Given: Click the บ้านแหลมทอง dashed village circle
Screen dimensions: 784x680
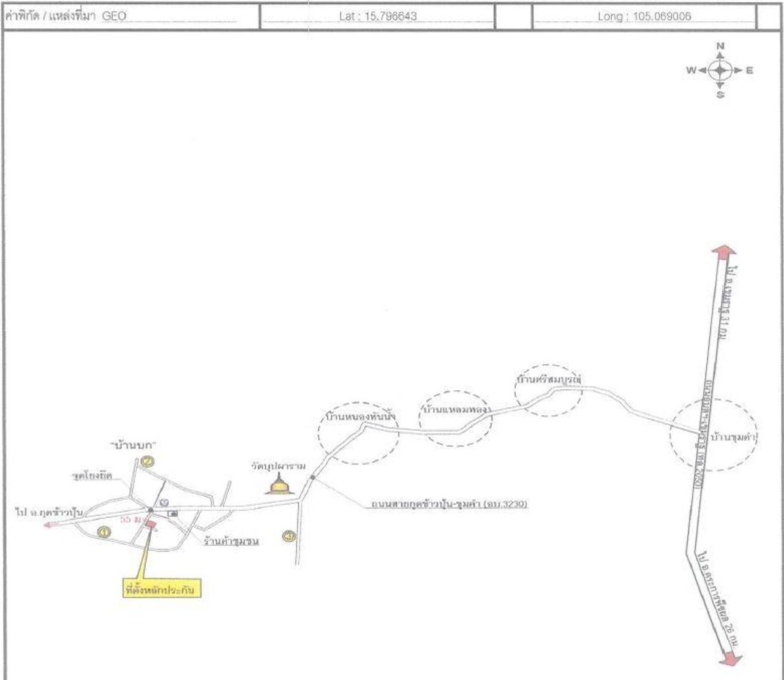Looking at the screenshot, I should coord(454,418).
